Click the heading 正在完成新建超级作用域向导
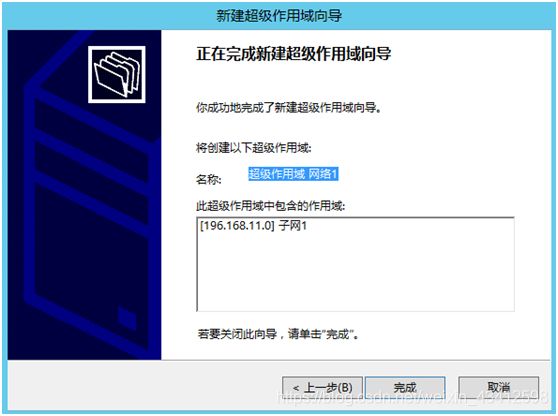 (x=294, y=54)
